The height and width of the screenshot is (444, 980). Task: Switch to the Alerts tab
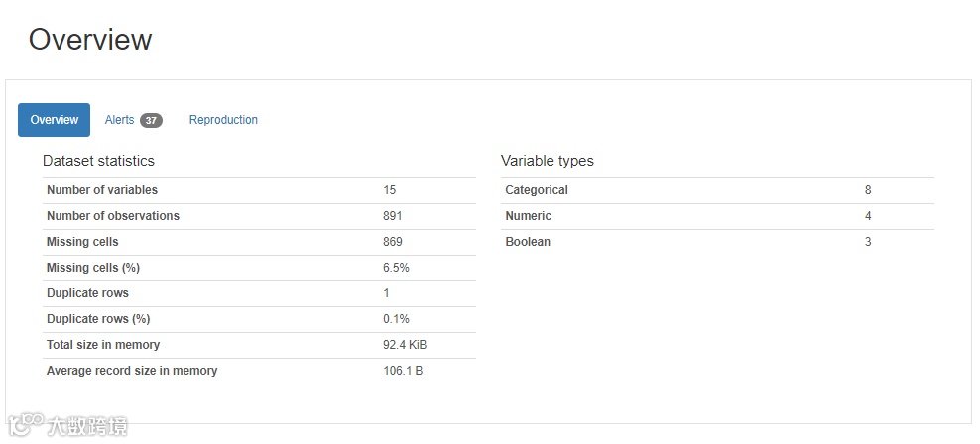[119, 120]
